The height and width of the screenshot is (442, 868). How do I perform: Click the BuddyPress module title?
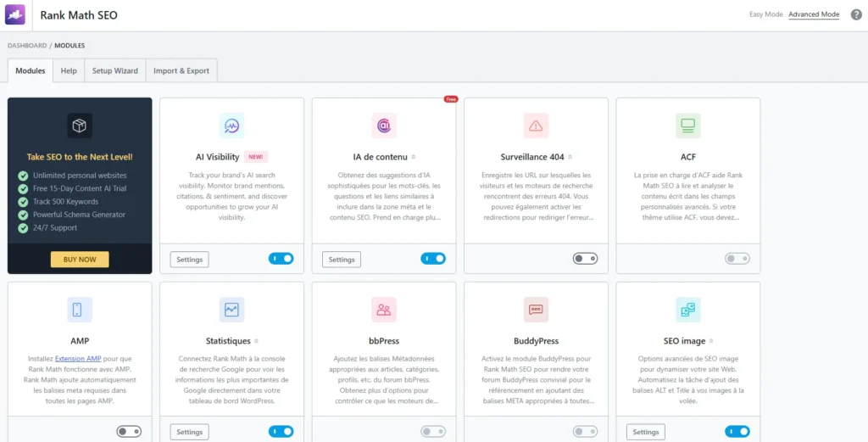tap(536, 341)
